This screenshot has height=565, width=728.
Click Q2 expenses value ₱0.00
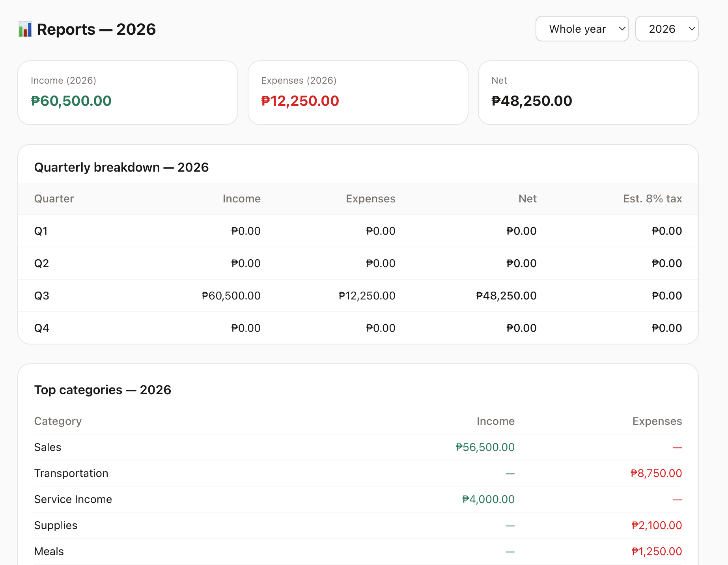[x=381, y=263]
